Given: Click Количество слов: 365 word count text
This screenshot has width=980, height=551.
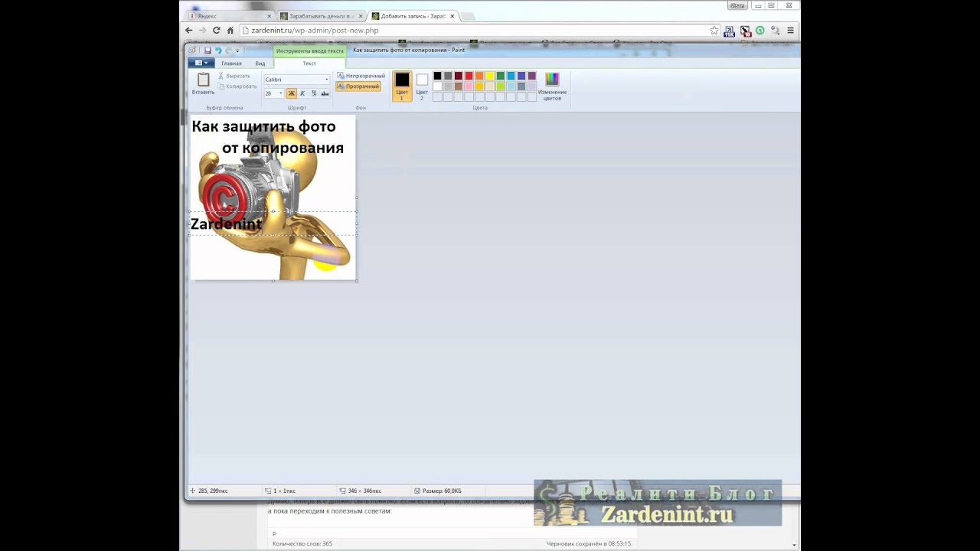Looking at the screenshot, I should [x=302, y=544].
